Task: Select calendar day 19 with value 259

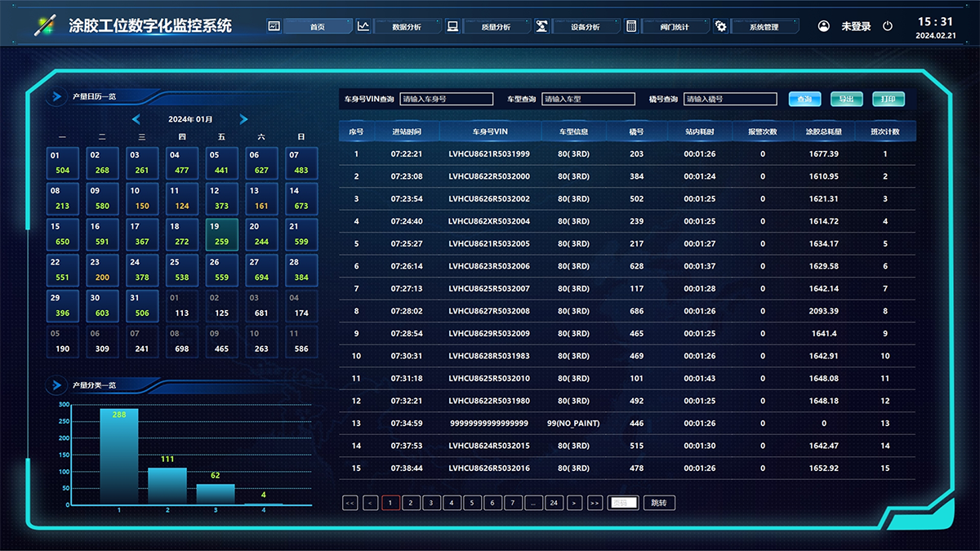Action: (222, 235)
